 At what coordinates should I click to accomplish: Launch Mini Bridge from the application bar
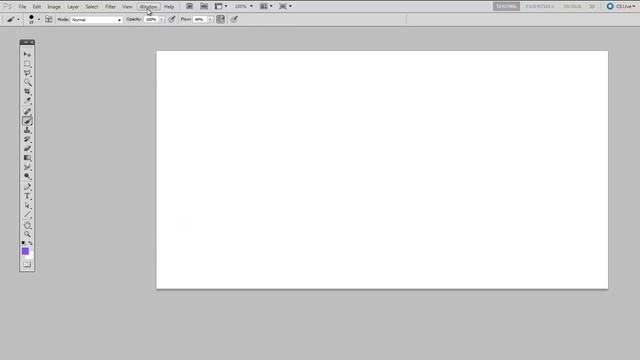coord(204,7)
